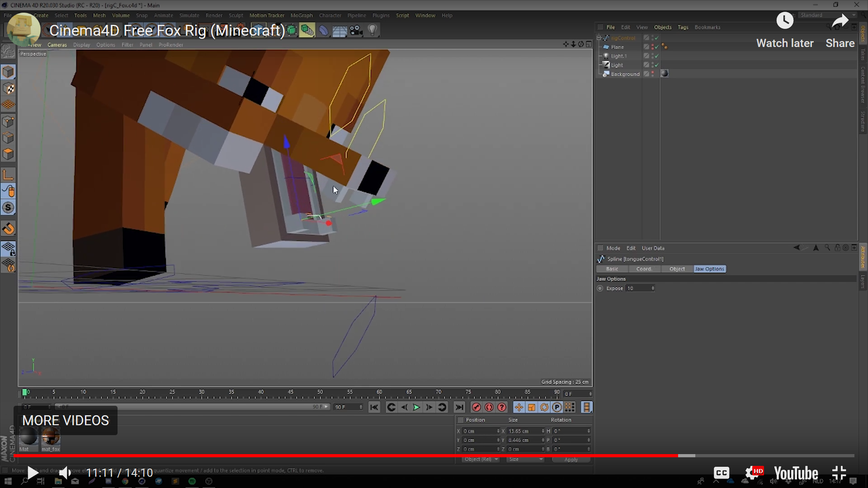Click the Record Active Objects button
Image resolution: width=868 pixels, height=488 pixels.
coord(476,408)
